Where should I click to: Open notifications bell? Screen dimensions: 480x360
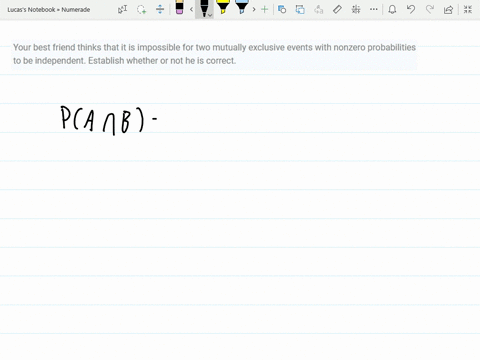(392, 9)
